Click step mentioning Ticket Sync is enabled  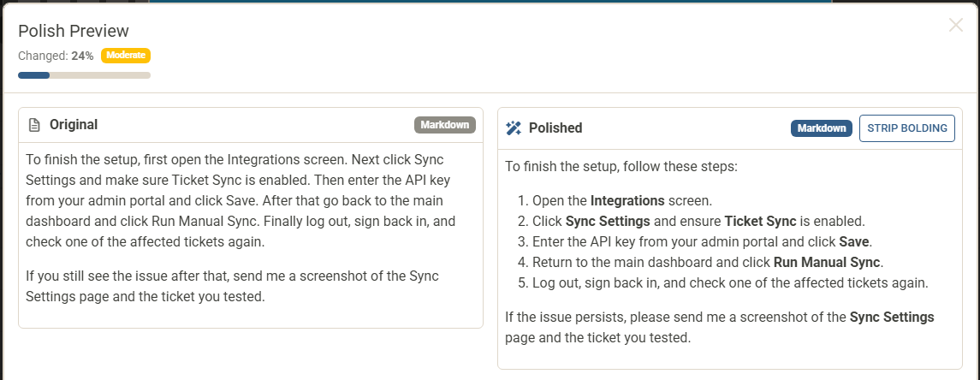[x=698, y=222]
